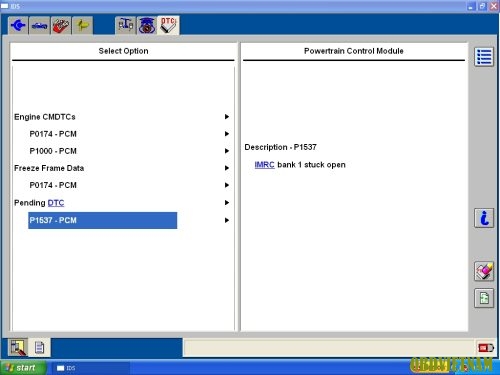This screenshot has height=375, width=500.
Task: Select the red toolbox icon tab
Action: pos(61,25)
